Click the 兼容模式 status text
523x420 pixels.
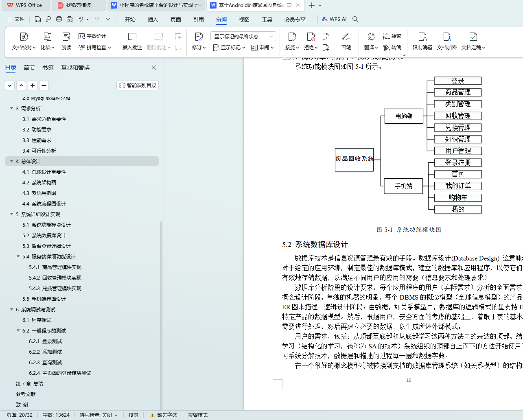[197, 415]
